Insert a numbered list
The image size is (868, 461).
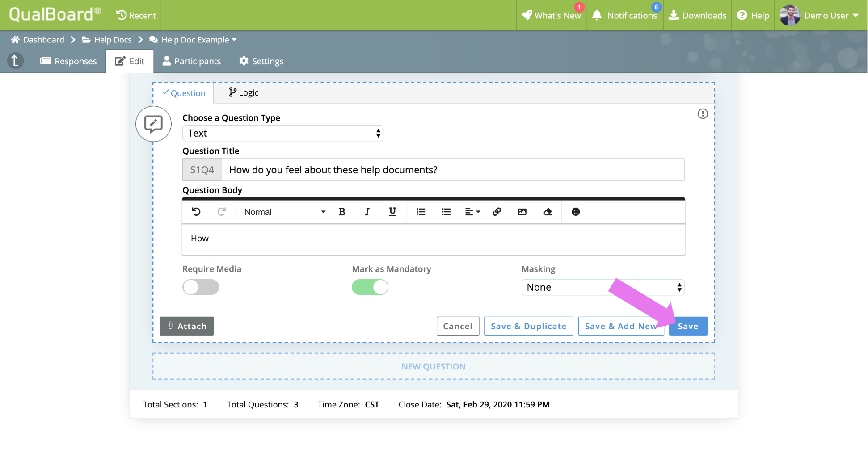click(421, 212)
